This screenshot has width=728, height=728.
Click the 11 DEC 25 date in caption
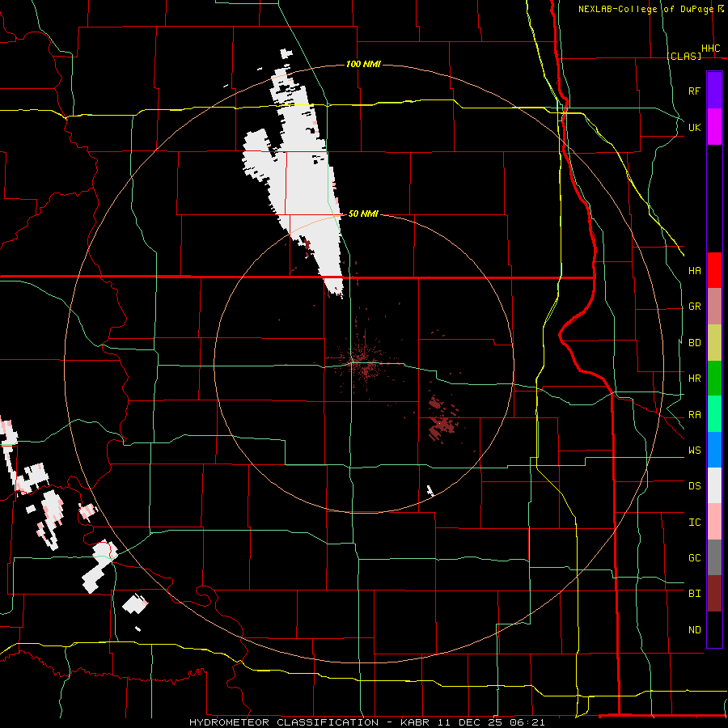469,722
